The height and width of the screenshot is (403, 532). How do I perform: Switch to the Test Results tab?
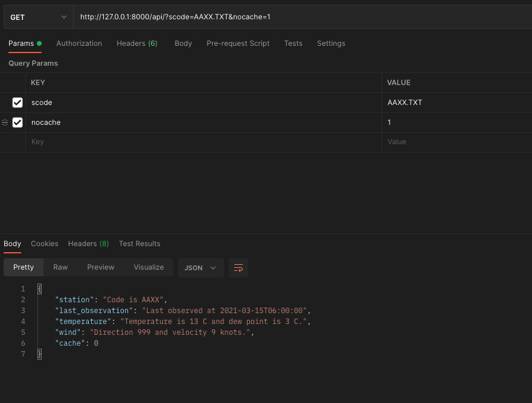139,243
